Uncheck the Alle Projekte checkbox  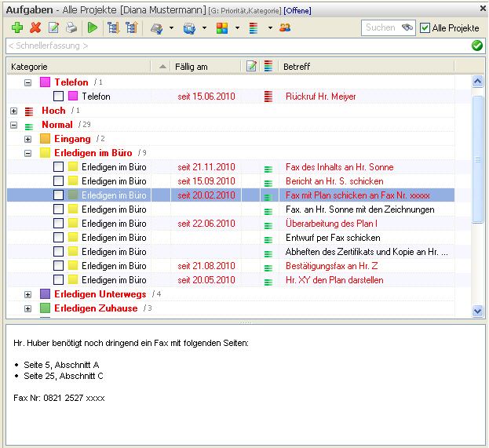click(x=425, y=27)
